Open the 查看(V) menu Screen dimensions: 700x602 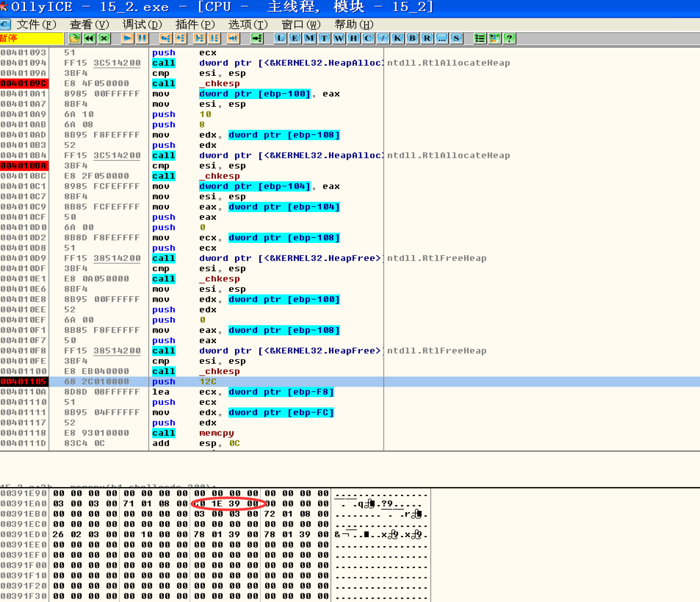(x=89, y=25)
